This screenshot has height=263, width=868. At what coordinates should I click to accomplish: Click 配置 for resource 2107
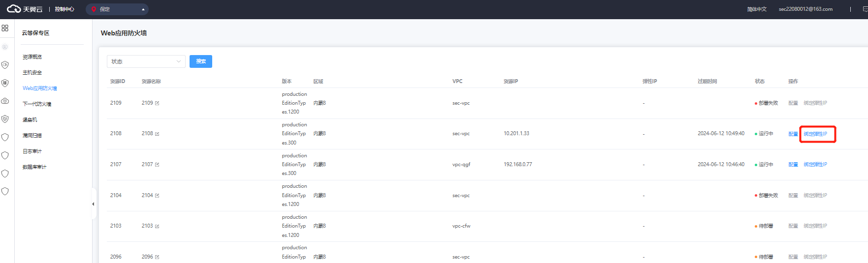click(793, 165)
